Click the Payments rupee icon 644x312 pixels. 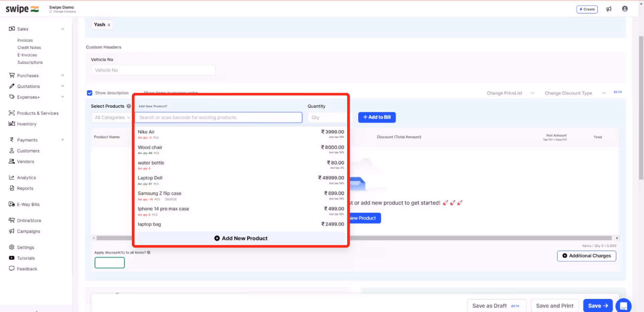click(12, 140)
